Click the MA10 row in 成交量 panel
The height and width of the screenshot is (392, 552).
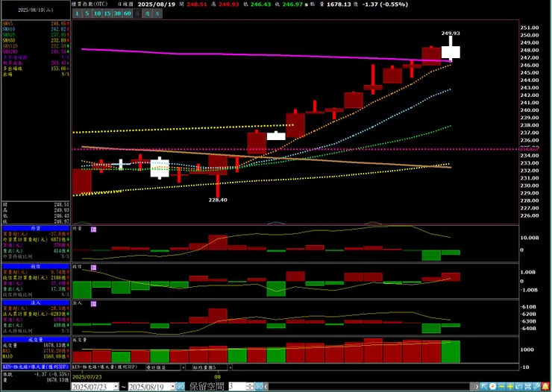click(x=36, y=356)
